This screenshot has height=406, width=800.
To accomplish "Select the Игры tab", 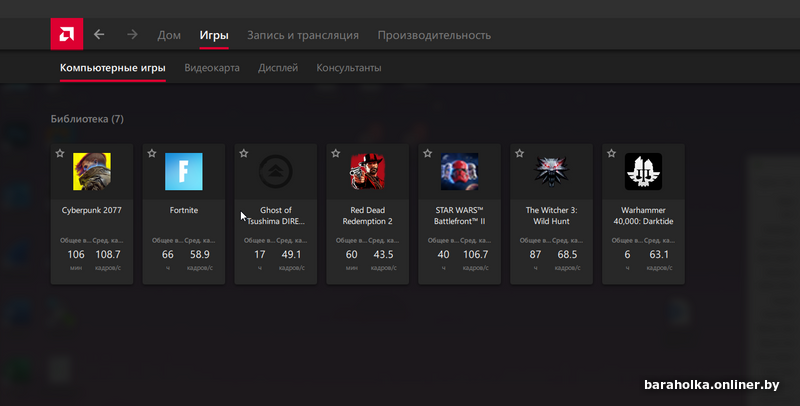I will point(214,35).
